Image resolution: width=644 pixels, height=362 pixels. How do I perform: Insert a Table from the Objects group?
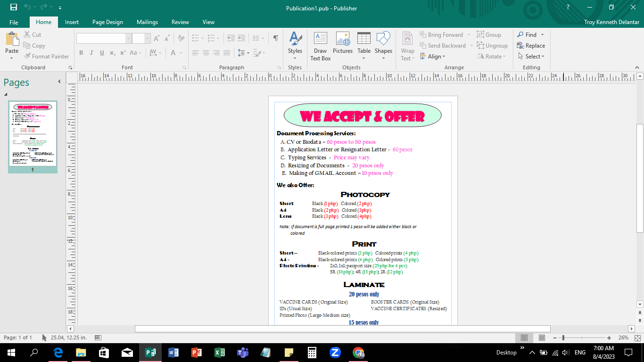[364, 46]
